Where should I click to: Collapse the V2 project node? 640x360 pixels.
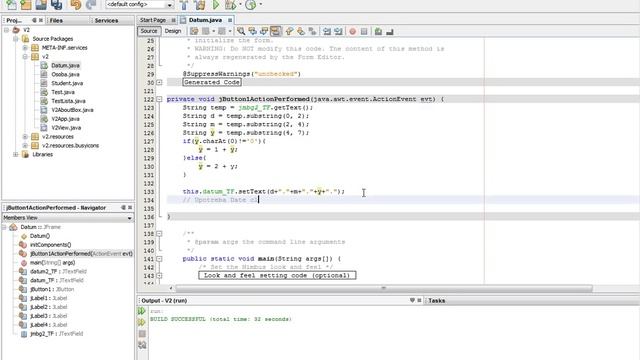pyautogui.click(x=7, y=30)
